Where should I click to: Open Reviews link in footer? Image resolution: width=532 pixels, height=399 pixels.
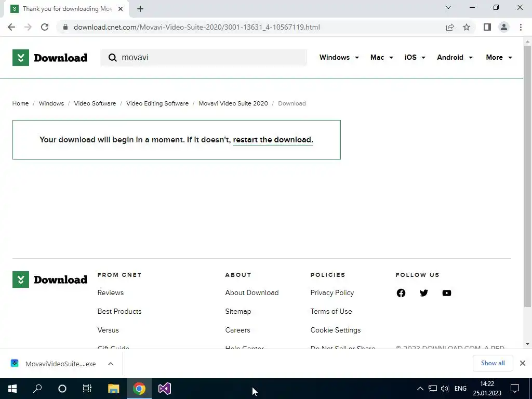click(111, 292)
